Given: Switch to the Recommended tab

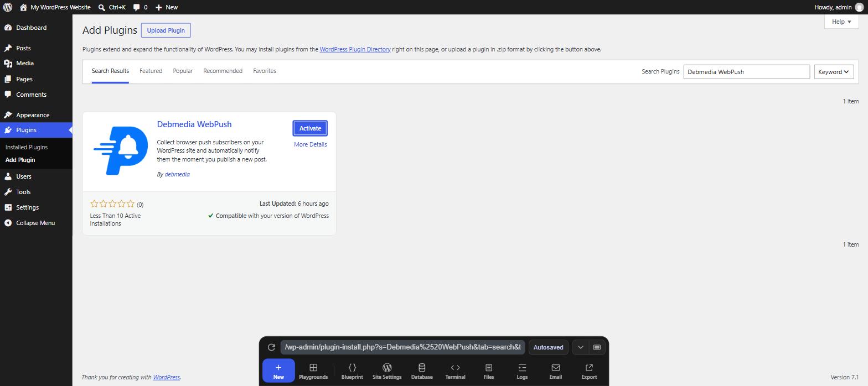Looking at the screenshot, I should click(x=223, y=71).
